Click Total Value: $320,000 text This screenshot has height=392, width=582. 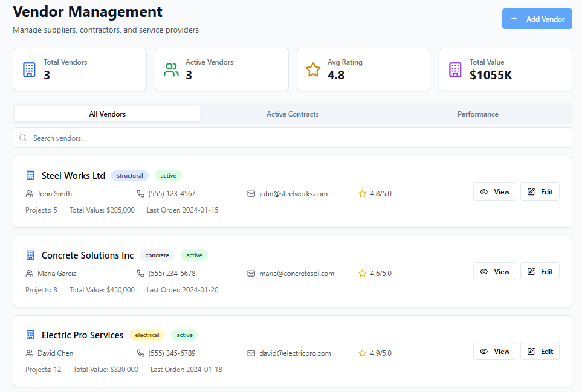pyautogui.click(x=106, y=370)
